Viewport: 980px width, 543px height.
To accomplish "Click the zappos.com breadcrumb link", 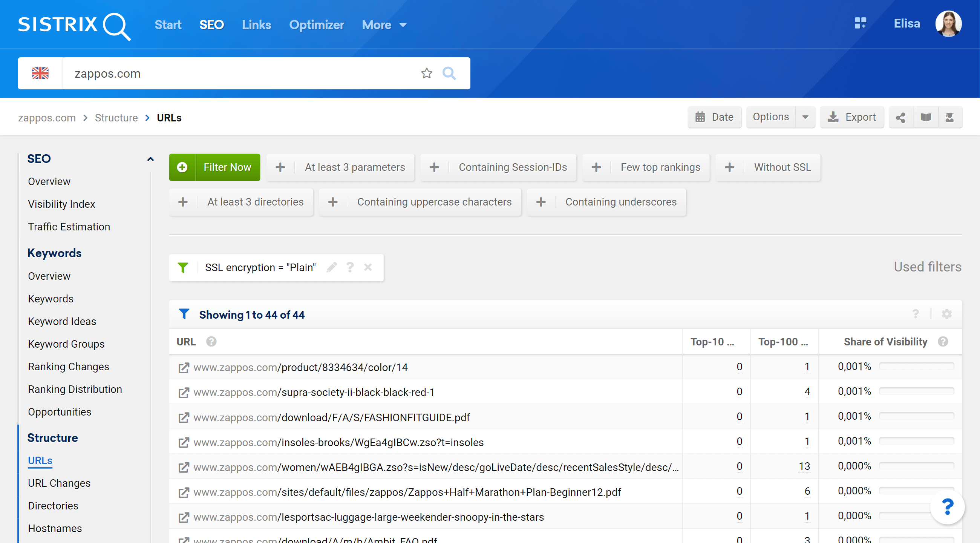I will pos(47,118).
